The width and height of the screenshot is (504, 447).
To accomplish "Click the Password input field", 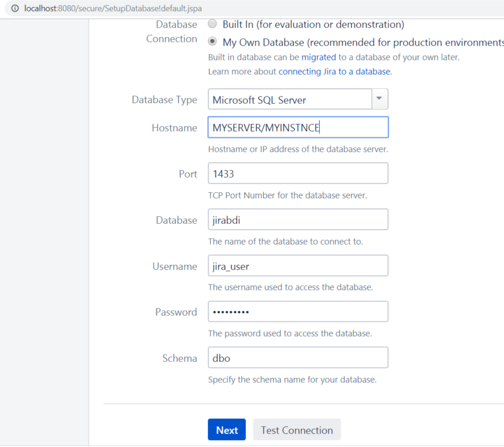I will click(298, 312).
